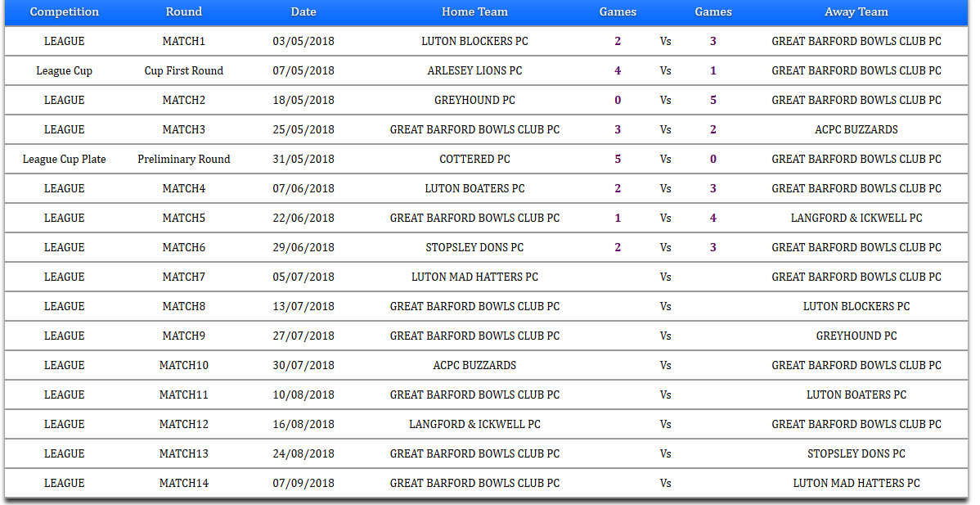Click the MATCH5 round cell
Viewport: 980px width, 505px height.
pyautogui.click(x=184, y=218)
